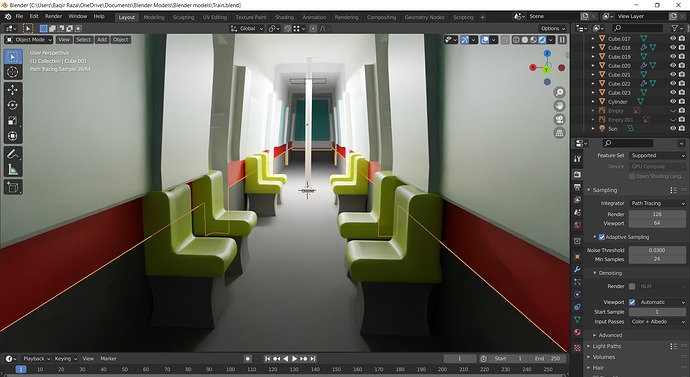Open the View Layer properties tab
This screenshot has width=690, height=377.
point(577,200)
